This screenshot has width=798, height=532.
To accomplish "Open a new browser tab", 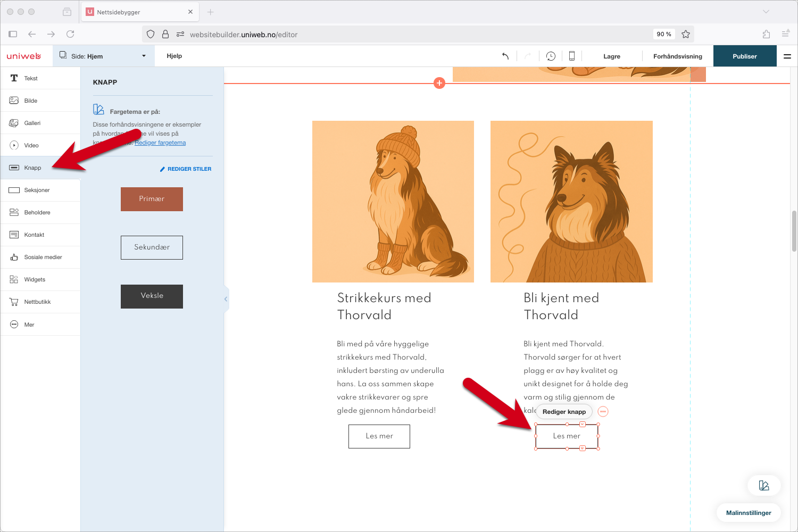I will pos(210,12).
